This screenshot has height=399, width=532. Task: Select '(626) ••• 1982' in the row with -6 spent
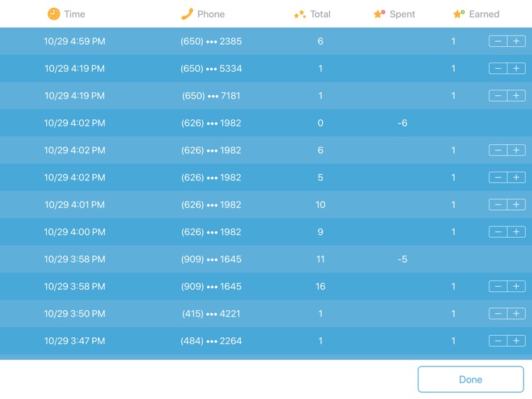[x=211, y=123]
